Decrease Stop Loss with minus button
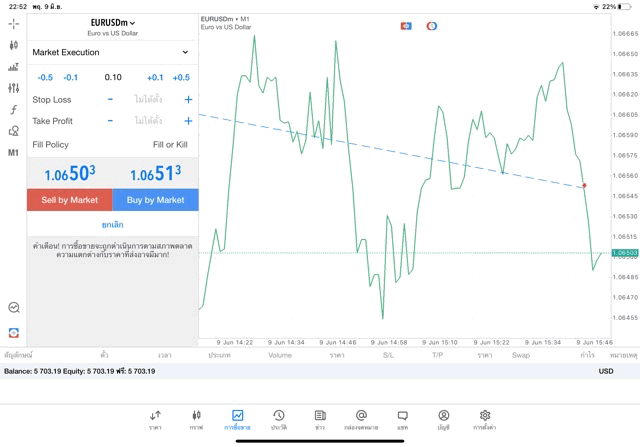The width and height of the screenshot is (640, 447). click(x=110, y=99)
